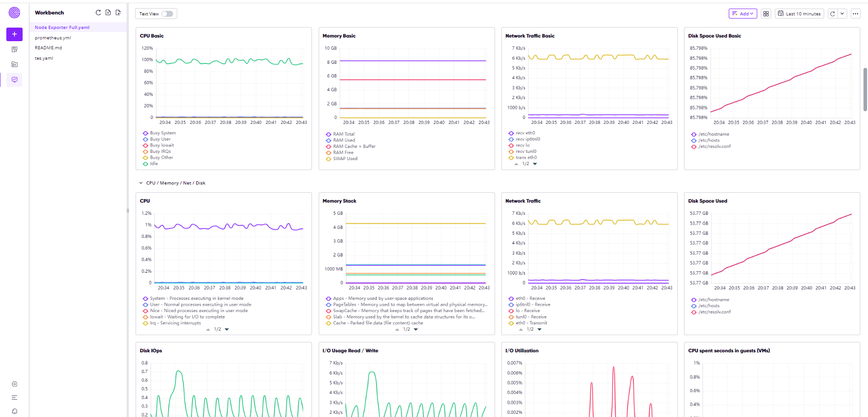The height and width of the screenshot is (417, 868).
Task: Go to next legend page in Network Traffic Basic
Action: click(x=535, y=164)
